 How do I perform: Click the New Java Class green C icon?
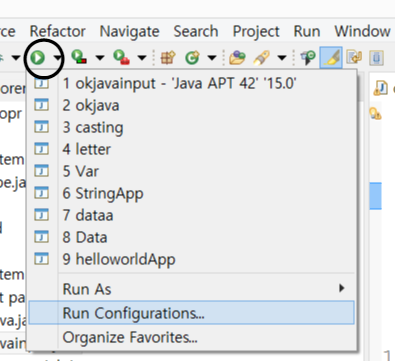(x=193, y=57)
